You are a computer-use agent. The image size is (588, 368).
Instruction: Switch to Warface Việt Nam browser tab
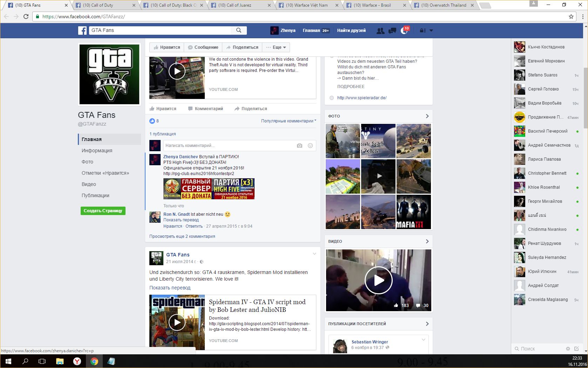(x=309, y=5)
